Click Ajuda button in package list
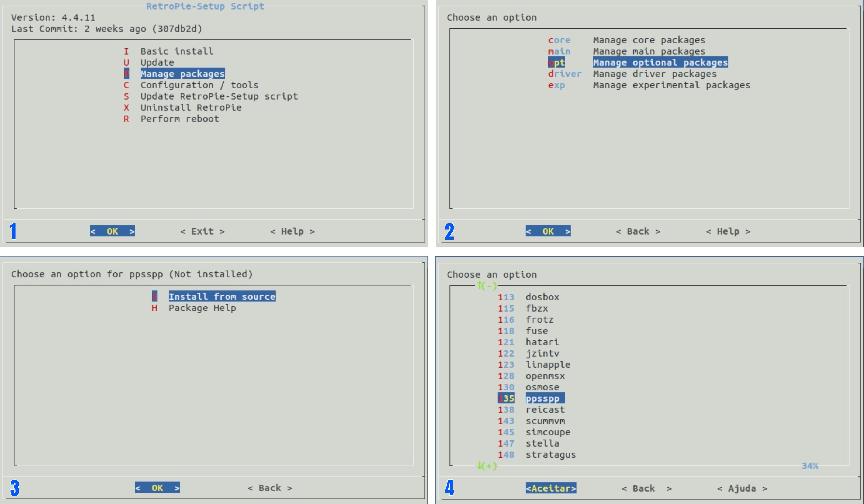The width and height of the screenshot is (864, 504). (x=742, y=488)
